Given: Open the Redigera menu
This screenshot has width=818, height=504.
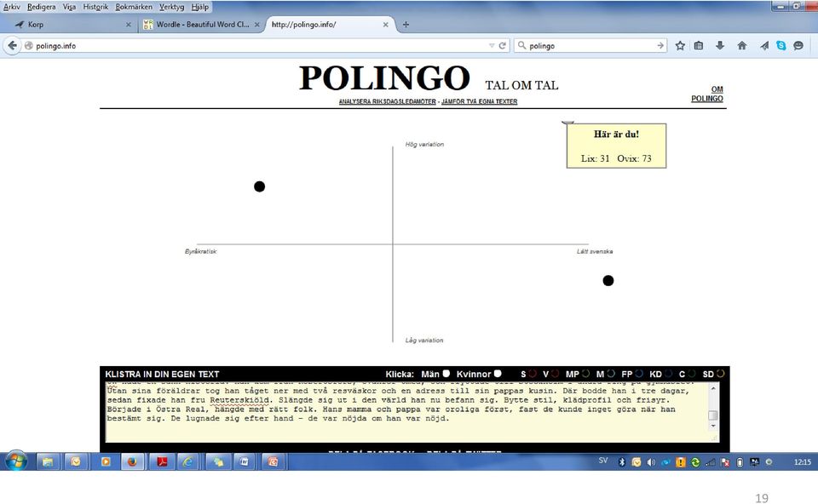Looking at the screenshot, I should pos(41,7).
